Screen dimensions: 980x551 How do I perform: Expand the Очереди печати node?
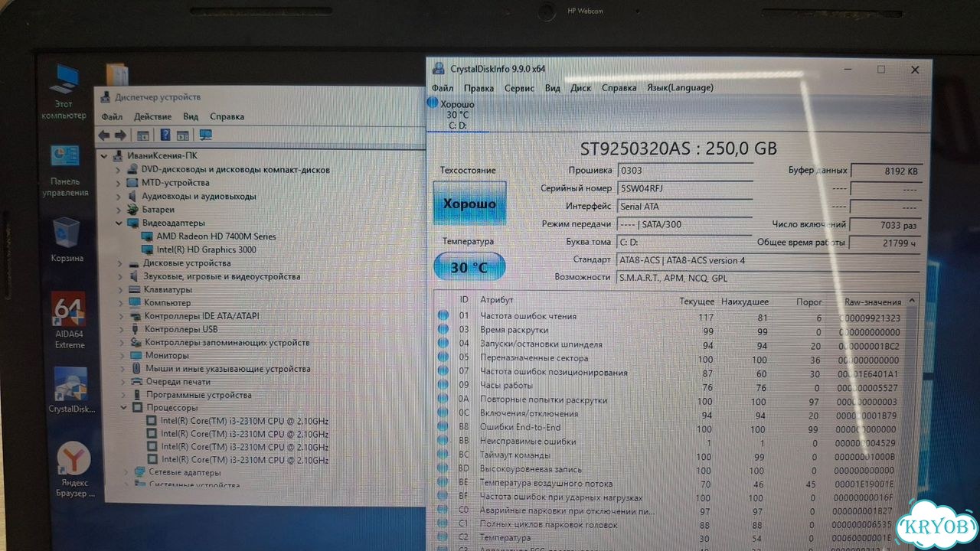123,382
